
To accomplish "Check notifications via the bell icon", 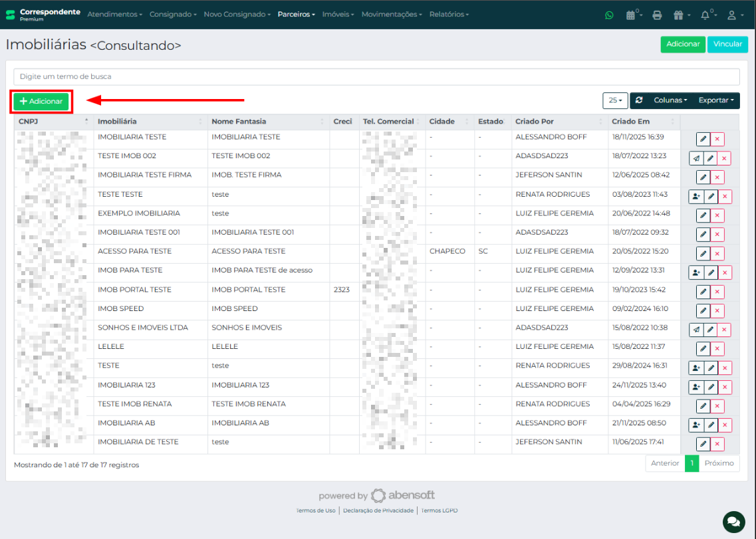I will pos(705,15).
